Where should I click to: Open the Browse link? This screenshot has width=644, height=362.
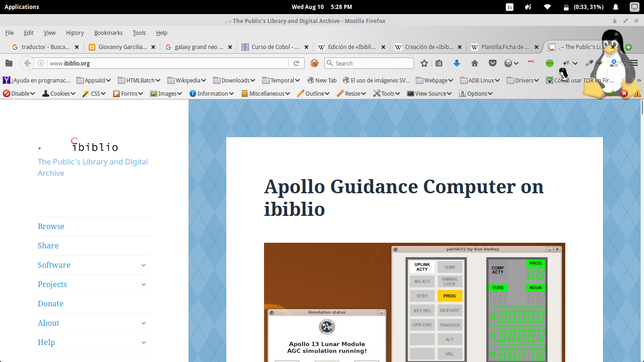pyautogui.click(x=51, y=226)
